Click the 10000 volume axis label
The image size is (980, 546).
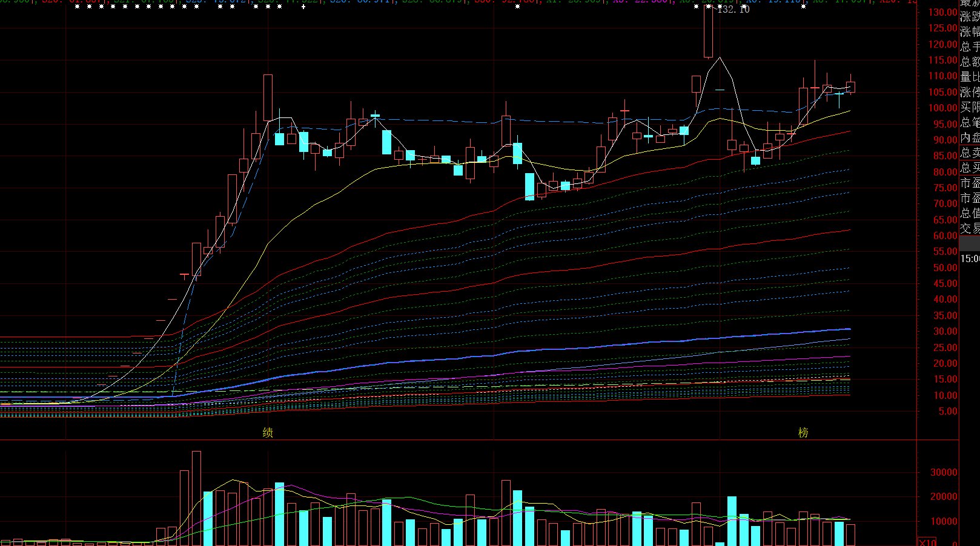pyautogui.click(x=944, y=521)
